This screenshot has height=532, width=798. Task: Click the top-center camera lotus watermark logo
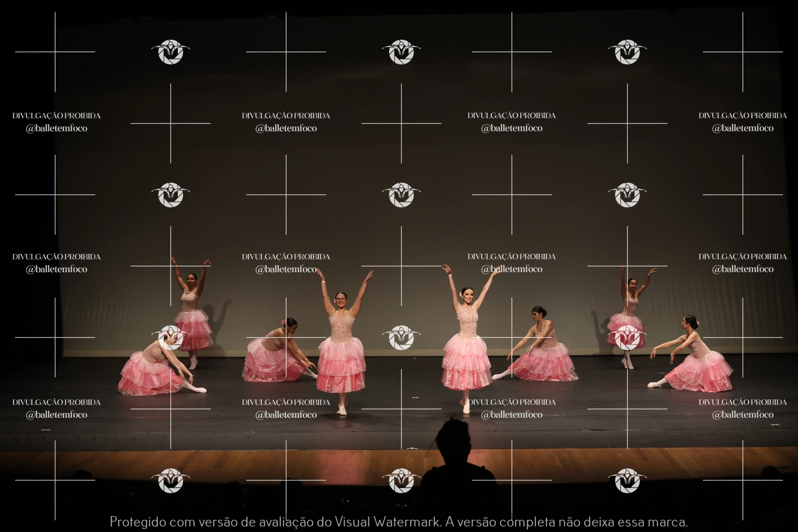tap(401, 52)
